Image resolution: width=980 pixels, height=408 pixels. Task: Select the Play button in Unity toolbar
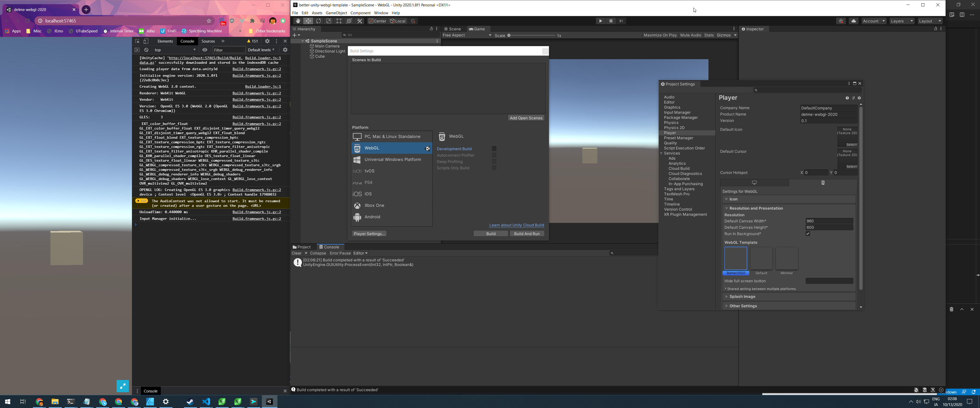click(x=600, y=21)
